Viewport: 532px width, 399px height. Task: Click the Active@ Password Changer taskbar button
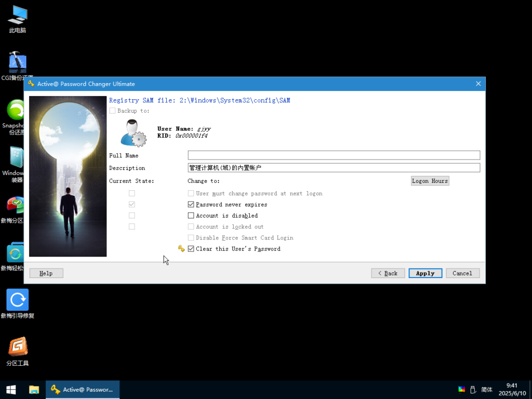pyautogui.click(x=83, y=390)
